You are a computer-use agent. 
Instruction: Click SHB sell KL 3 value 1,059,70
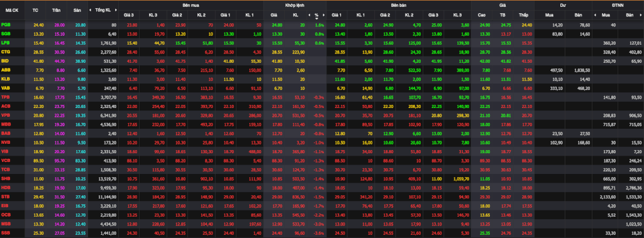coord(462,178)
